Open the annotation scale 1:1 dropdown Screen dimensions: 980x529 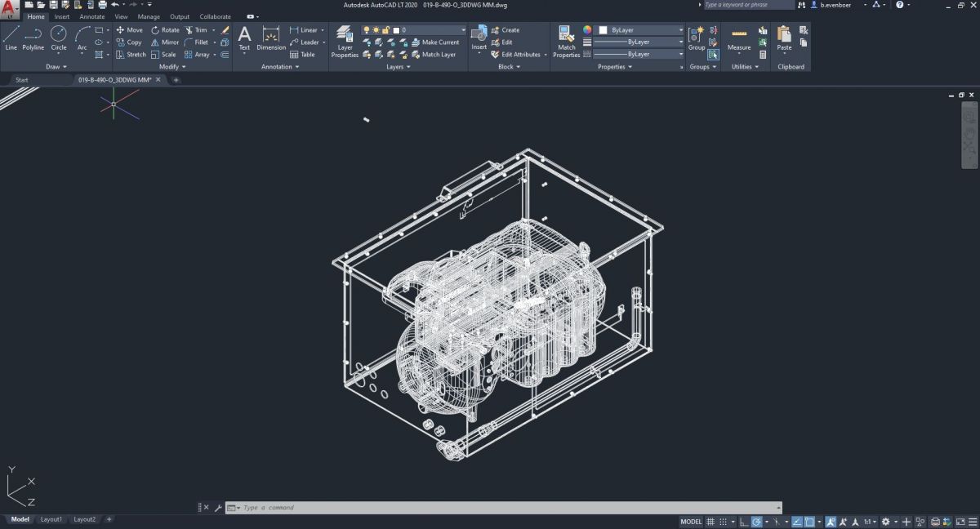click(871, 522)
